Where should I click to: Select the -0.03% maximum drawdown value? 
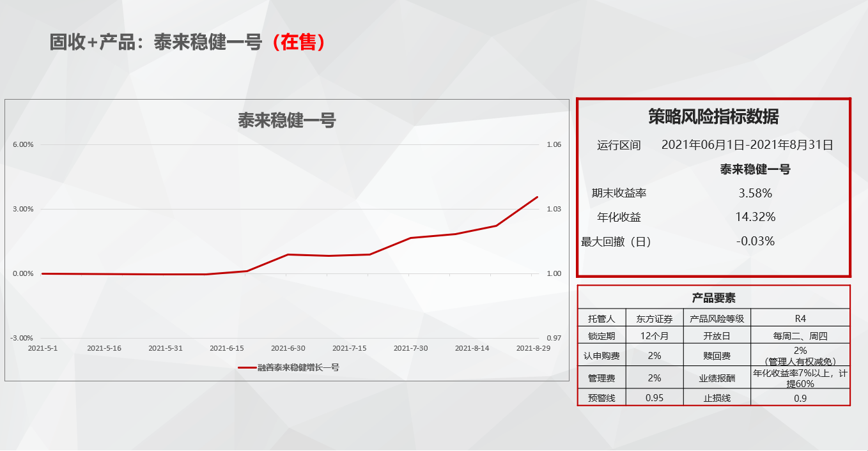tap(755, 241)
